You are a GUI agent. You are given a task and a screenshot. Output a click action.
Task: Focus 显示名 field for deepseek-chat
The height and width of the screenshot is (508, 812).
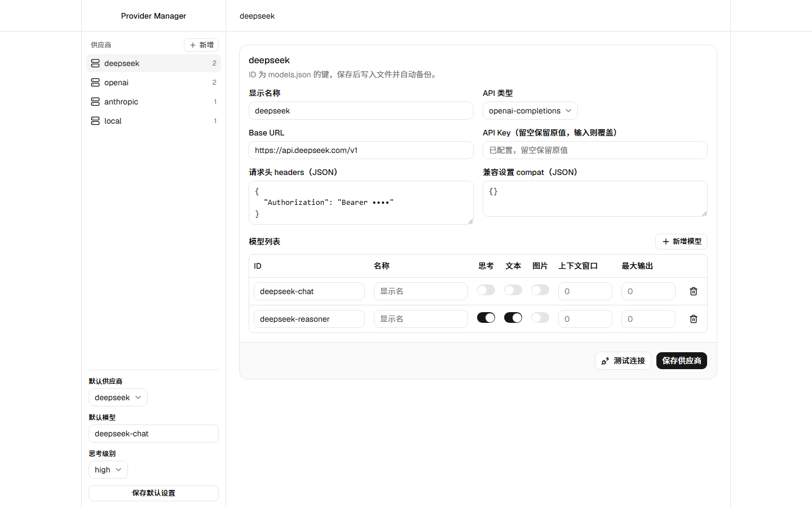[421, 291]
